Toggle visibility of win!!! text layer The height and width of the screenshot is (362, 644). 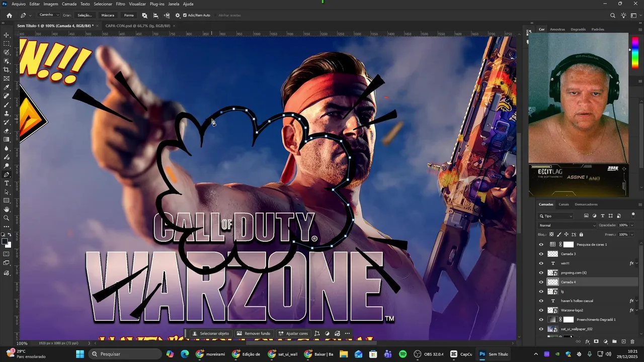click(541, 263)
